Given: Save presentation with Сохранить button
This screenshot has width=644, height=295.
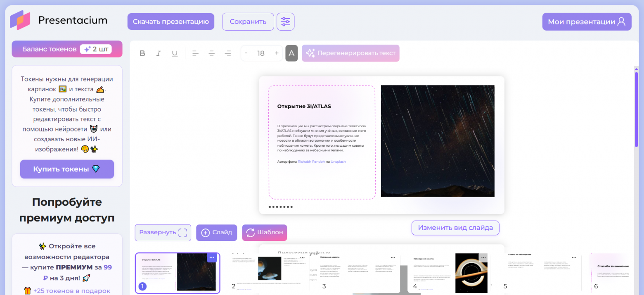Looking at the screenshot, I should pyautogui.click(x=248, y=21).
